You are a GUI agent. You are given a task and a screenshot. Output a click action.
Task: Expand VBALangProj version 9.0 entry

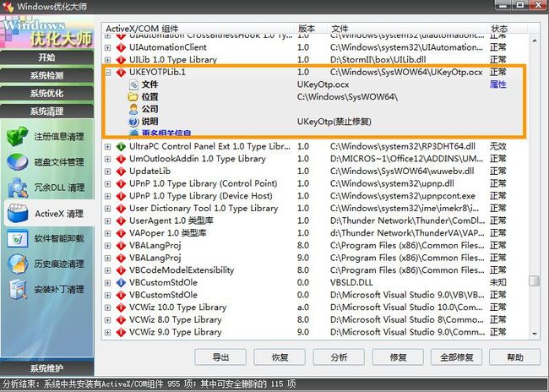click(108, 259)
